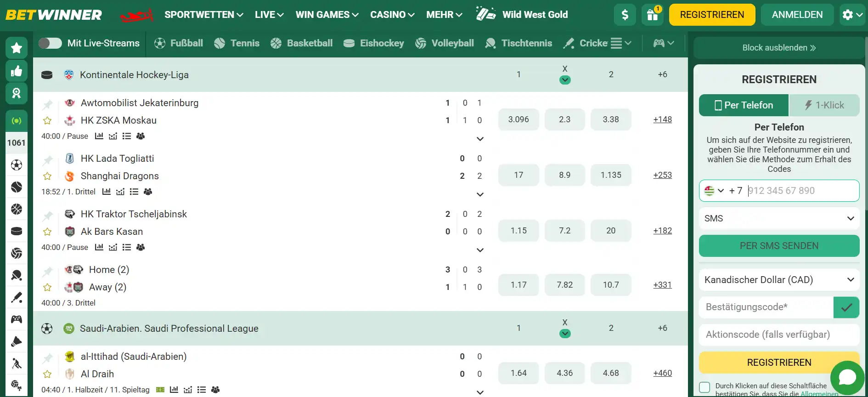
Task: Toggle the Mit Live-Streams switch
Action: 50,43
